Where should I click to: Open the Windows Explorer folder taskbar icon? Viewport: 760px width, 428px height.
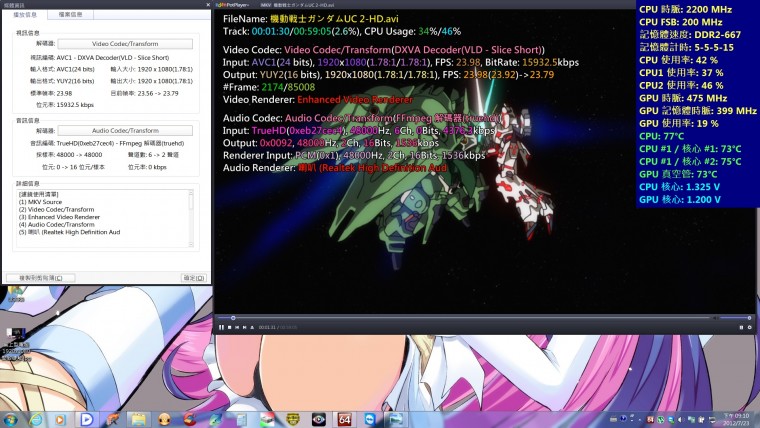point(138,419)
